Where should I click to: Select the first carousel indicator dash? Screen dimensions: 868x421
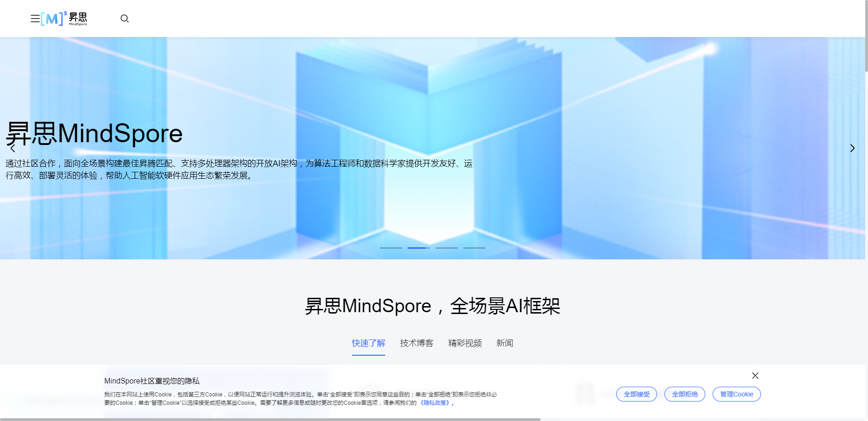tap(391, 248)
